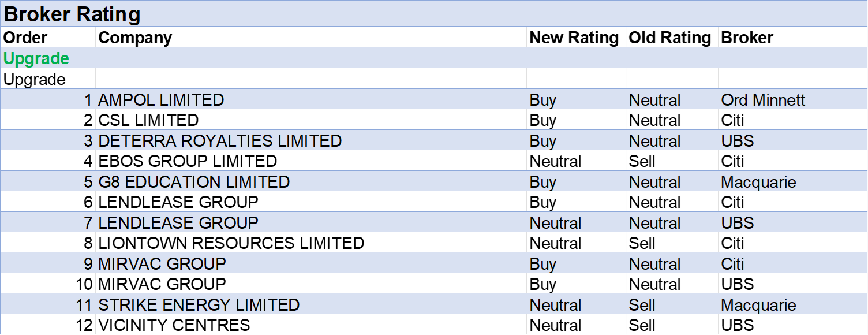Select Ord Minnett broker in Ampol row

pos(763,100)
